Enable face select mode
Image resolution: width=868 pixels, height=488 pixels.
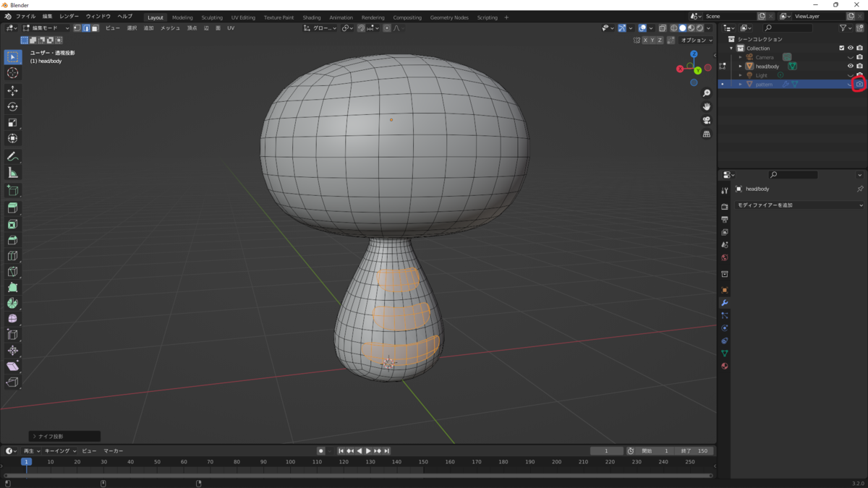coord(95,28)
